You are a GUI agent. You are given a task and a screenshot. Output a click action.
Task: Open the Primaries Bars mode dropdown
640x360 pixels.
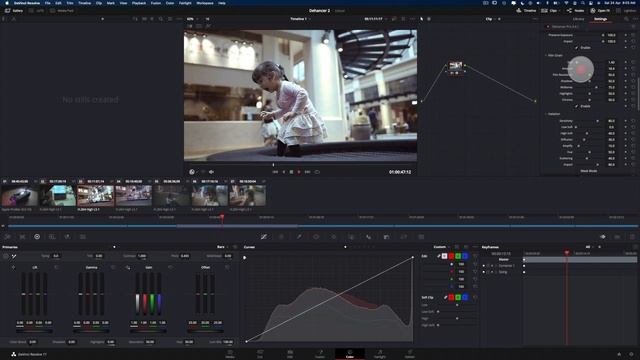[x=222, y=247]
